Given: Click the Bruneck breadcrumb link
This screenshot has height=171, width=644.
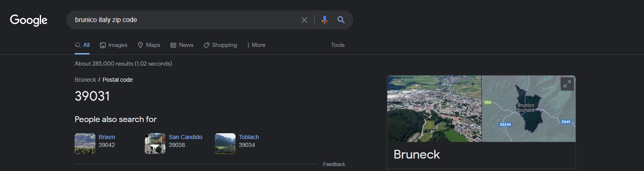Looking at the screenshot, I should click(x=85, y=80).
